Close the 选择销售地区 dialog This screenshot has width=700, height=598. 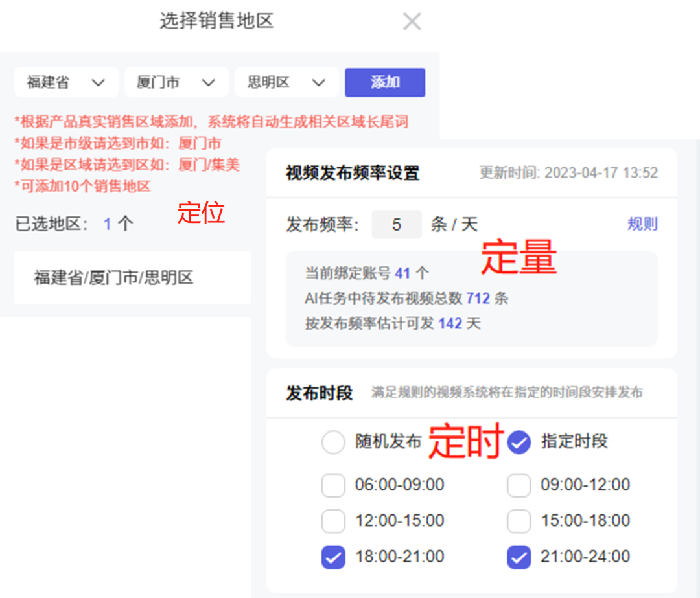[412, 21]
